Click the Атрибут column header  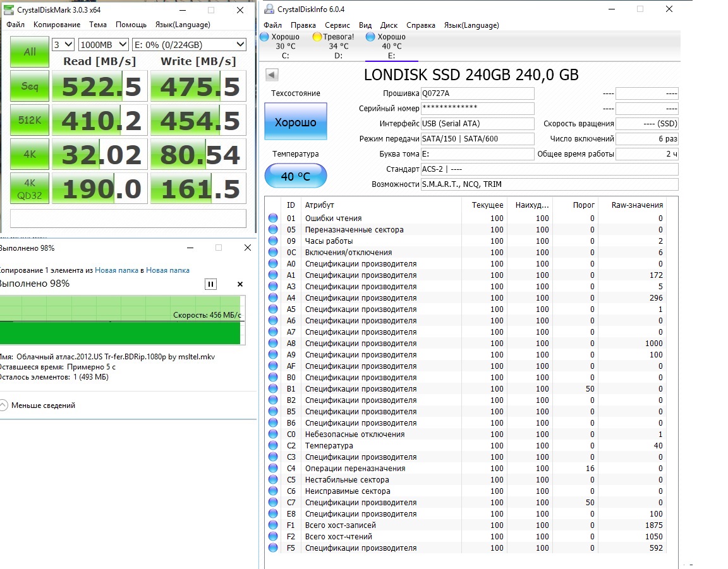[x=380, y=205]
